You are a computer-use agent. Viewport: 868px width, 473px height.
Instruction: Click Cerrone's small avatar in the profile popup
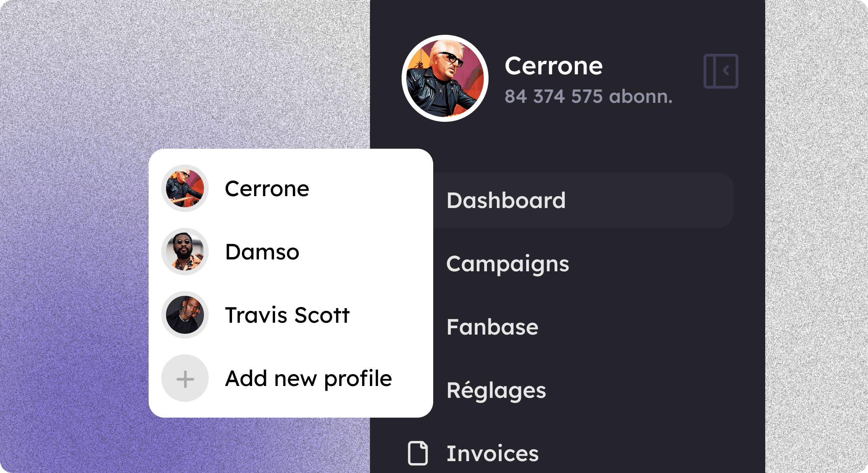[185, 188]
